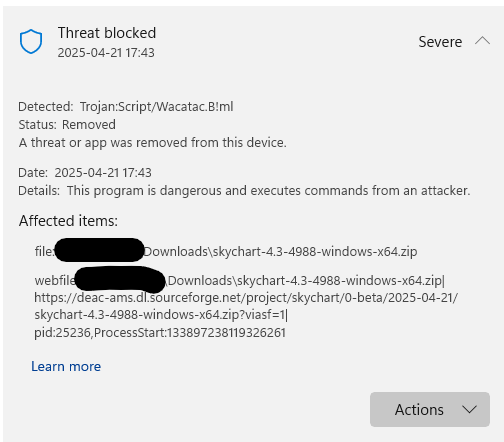Click the blacked-out area on the webfile line
Screen dimensions: 504x442
coord(120,278)
